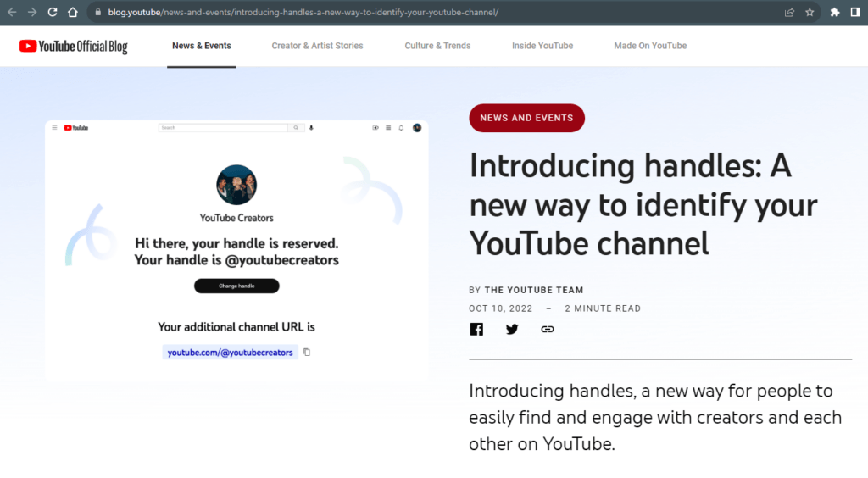This screenshot has height=478, width=868.
Task: Click the 2 MINUTE READ label
Action: [x=603, y=308]
